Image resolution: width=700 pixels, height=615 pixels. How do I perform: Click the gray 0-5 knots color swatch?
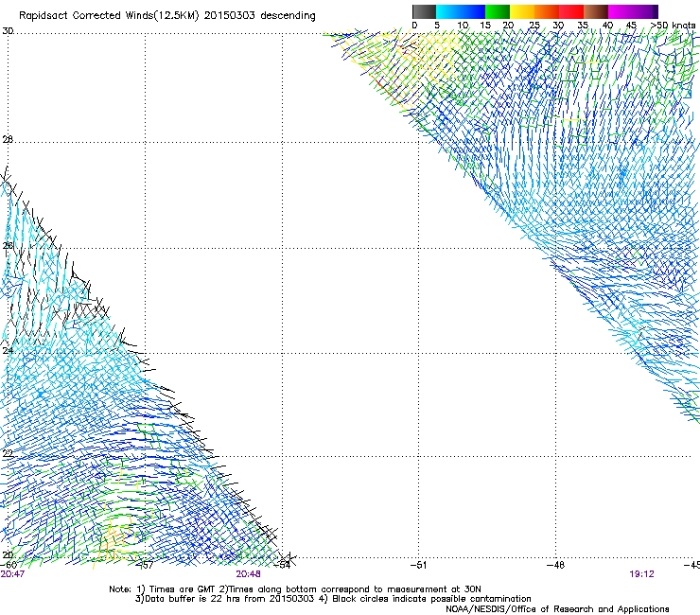[424, 11]
